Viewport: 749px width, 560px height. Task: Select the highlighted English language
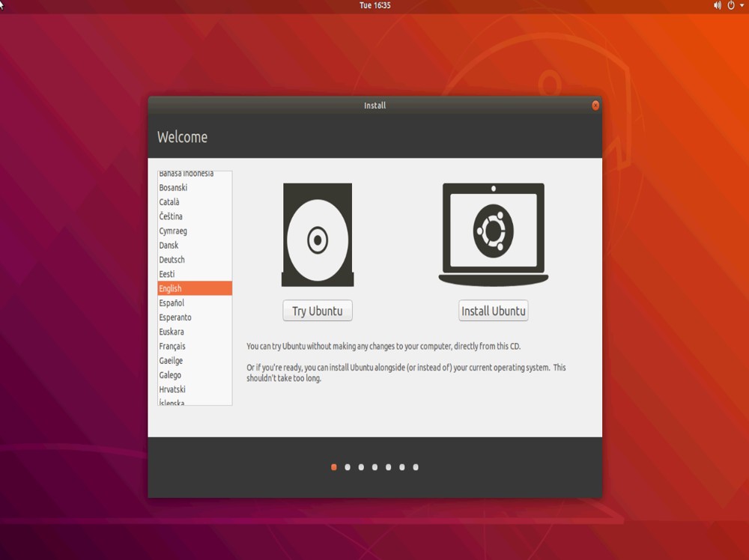point(195,288)
